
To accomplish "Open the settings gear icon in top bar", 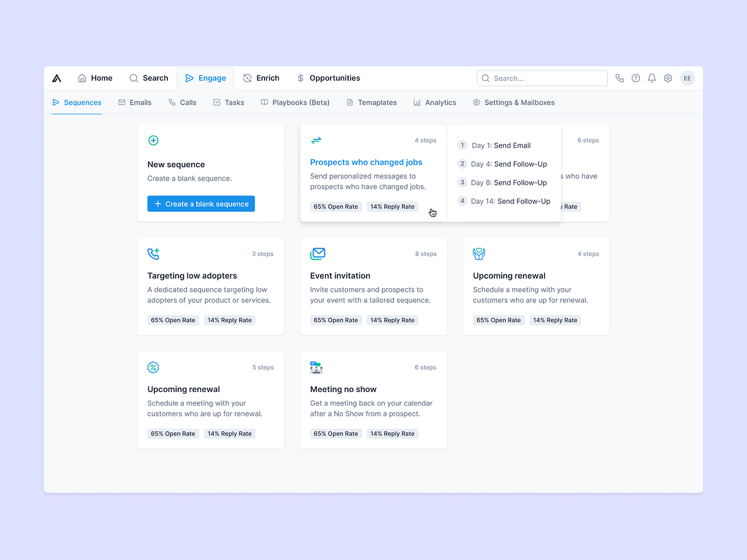I will pos(668,78).
